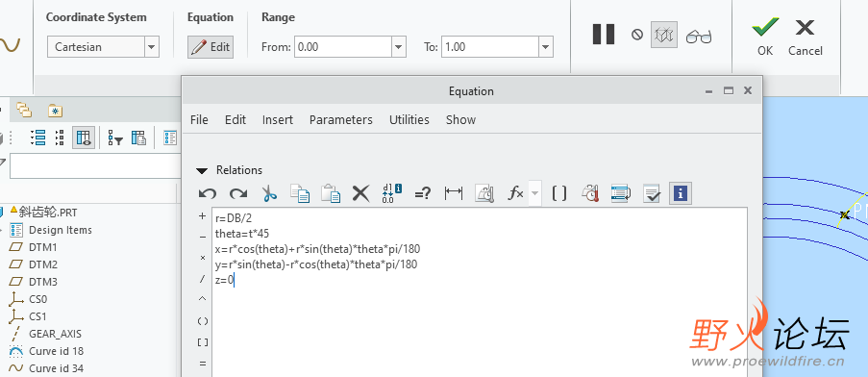Set the initial value gauge icon
This screenshot has width=868, height=377.
(x=484, y=193)
